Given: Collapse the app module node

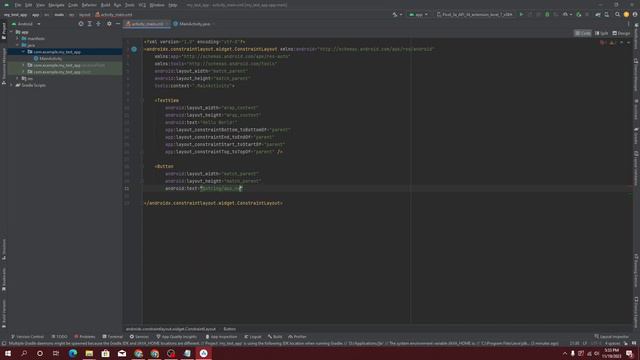Looking at the screenshot, I should click(12, 32).
